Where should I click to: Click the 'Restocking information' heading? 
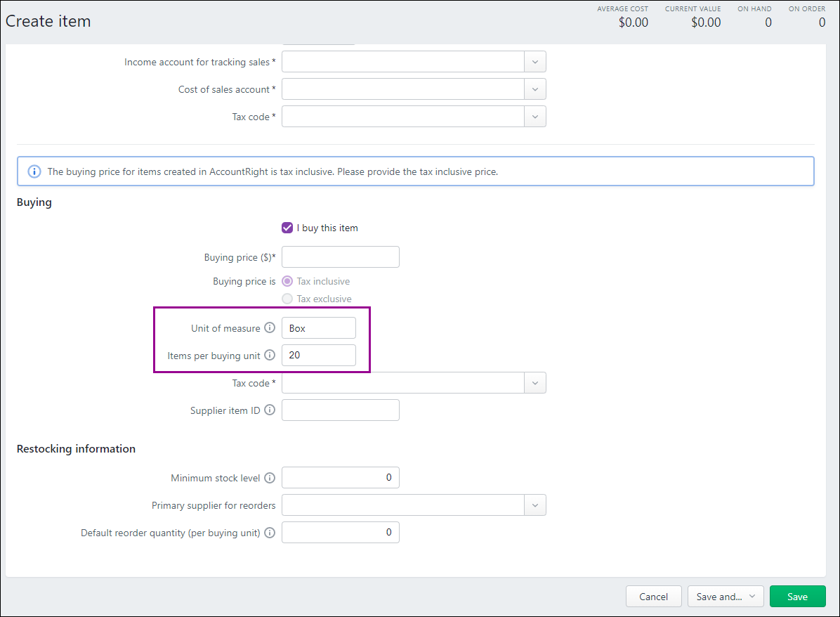tap(76, 448)
